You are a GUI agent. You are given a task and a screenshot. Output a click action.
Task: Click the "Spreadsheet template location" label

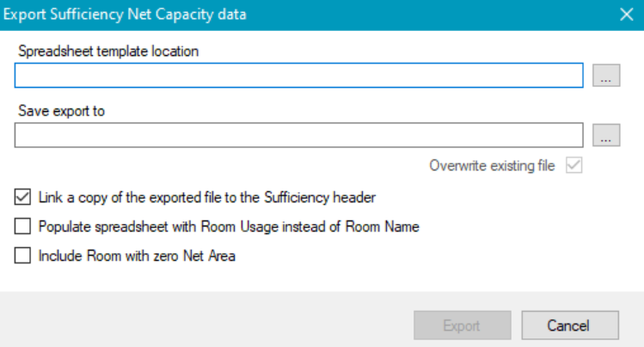click(x=108, y=52)
